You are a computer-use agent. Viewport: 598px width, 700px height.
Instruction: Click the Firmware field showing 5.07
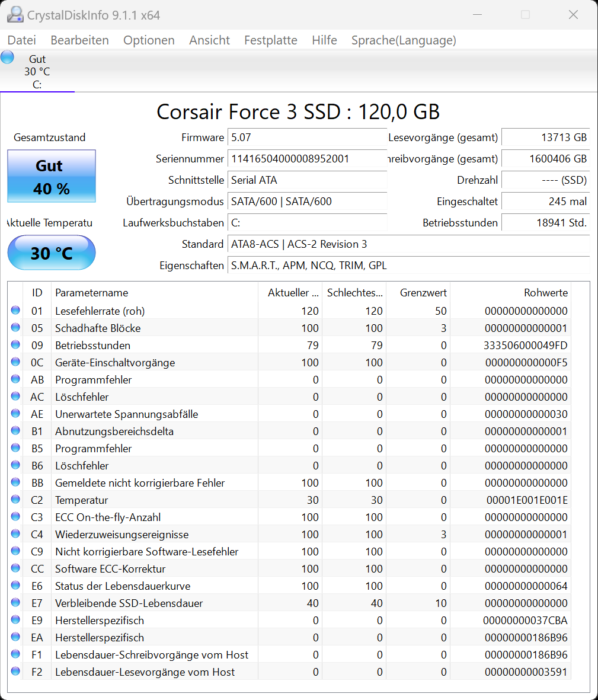click(307, 138)
